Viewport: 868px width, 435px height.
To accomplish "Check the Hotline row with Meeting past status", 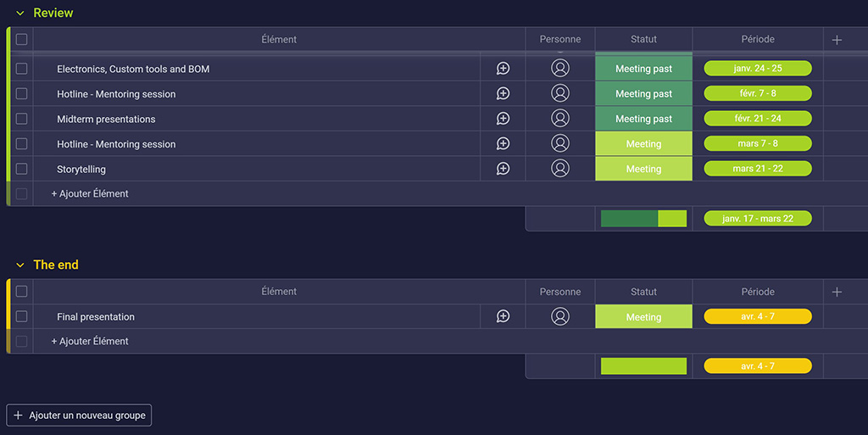I will coord(21,93).
